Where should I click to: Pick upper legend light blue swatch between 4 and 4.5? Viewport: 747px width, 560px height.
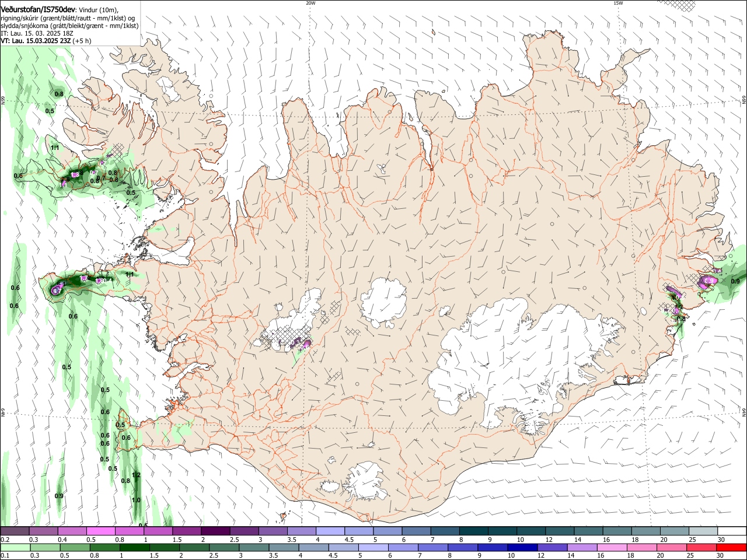click(x=330, y=531)
